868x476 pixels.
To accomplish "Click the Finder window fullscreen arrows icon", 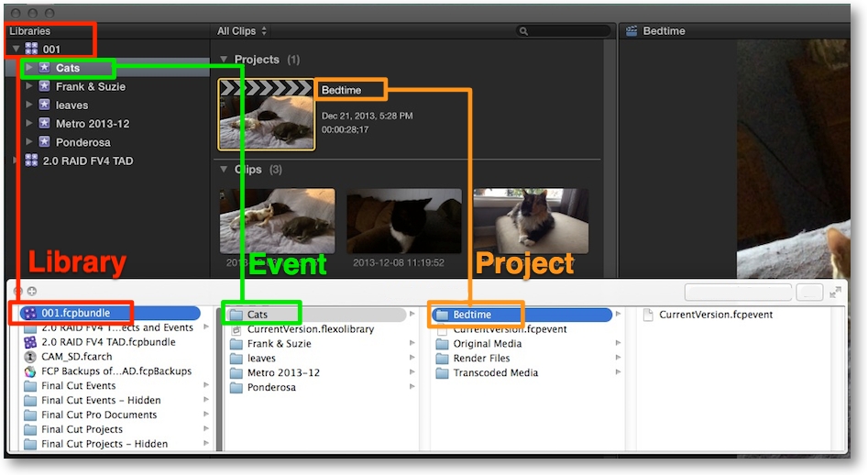I will point(835,292).
